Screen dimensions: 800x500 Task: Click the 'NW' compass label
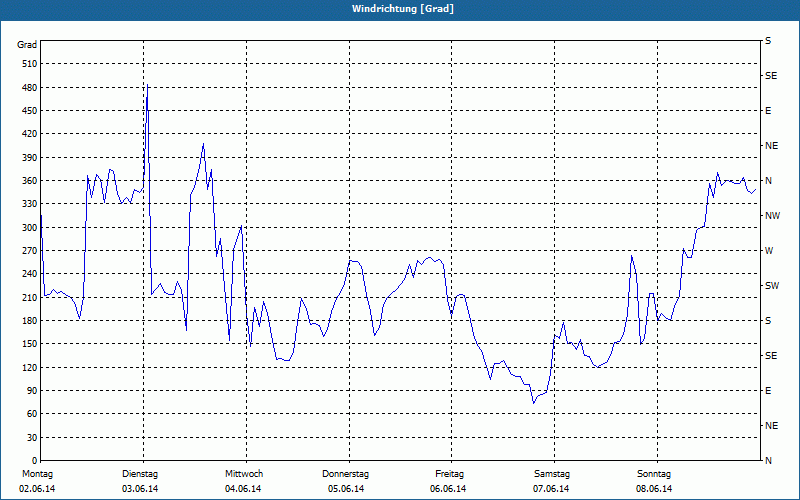(772, 216)
